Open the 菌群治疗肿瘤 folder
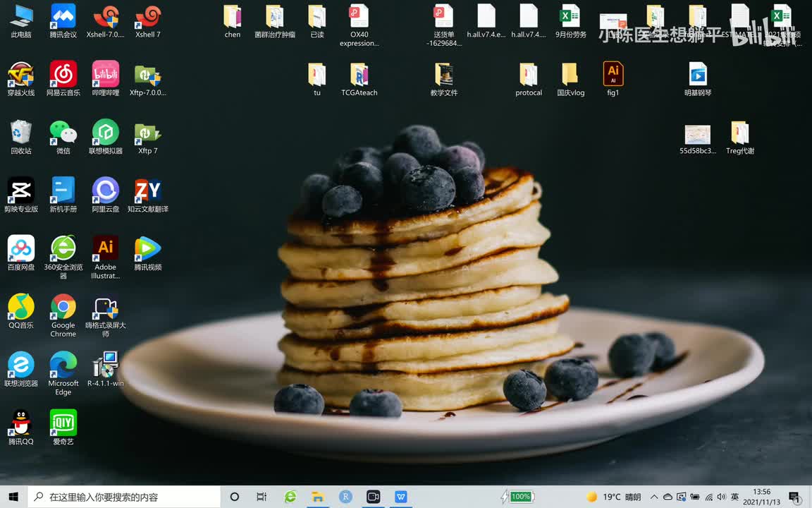The height and width of the screenshot is (508, 812). (x=275, y=21)
